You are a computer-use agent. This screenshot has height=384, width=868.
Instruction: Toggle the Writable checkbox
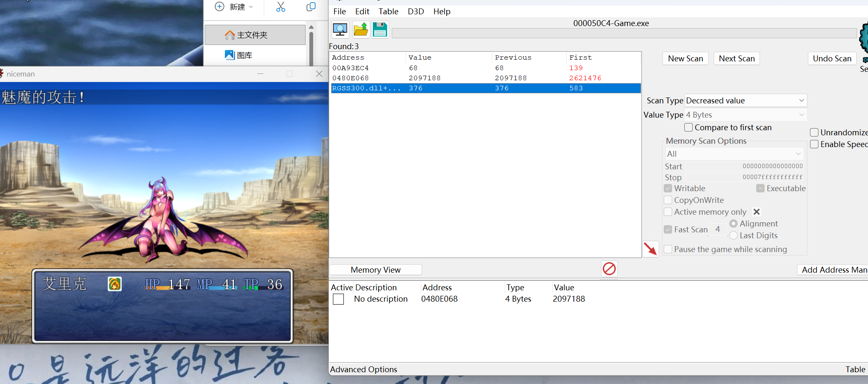point(668,188)
